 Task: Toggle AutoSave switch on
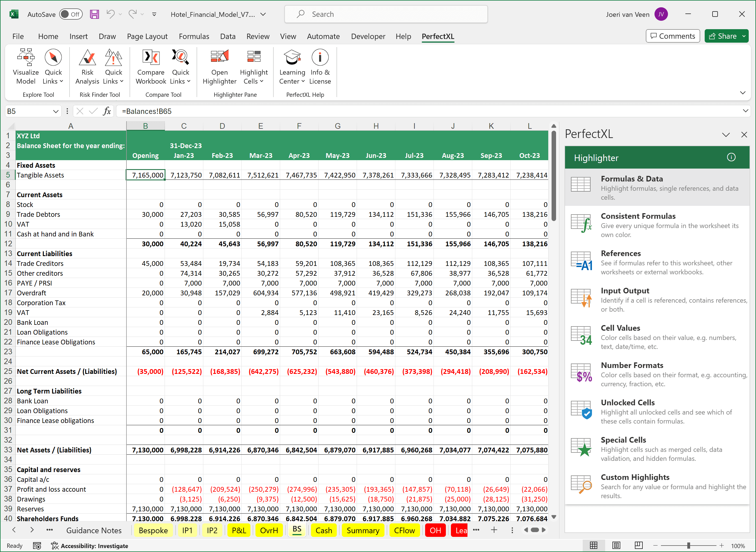pyautogui.click(x=70, y=14)
